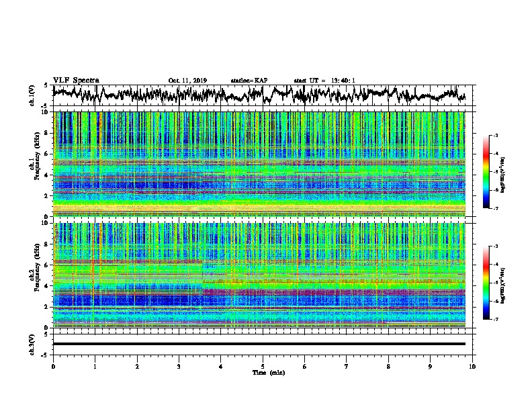Click the "-7" label on ch.2 color scale
Image resolution: width=532 pixels, height=411 pixels.
point(495,319)
